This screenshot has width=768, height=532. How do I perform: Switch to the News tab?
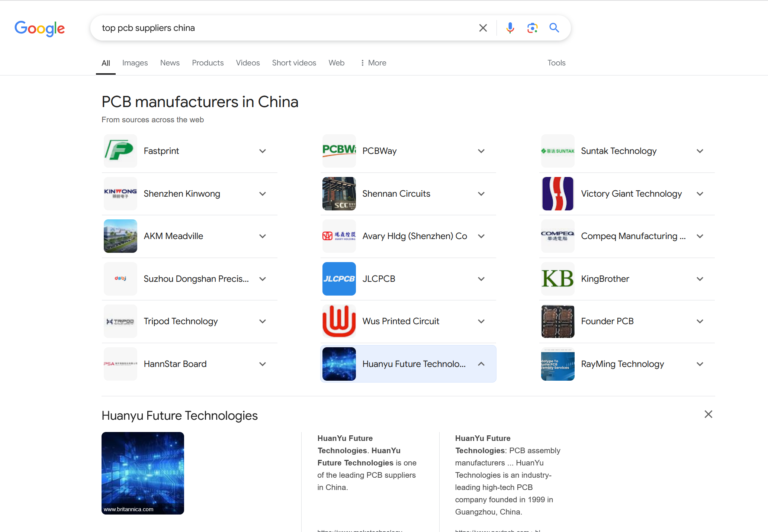pyautogui.click(x=170, y=63)
